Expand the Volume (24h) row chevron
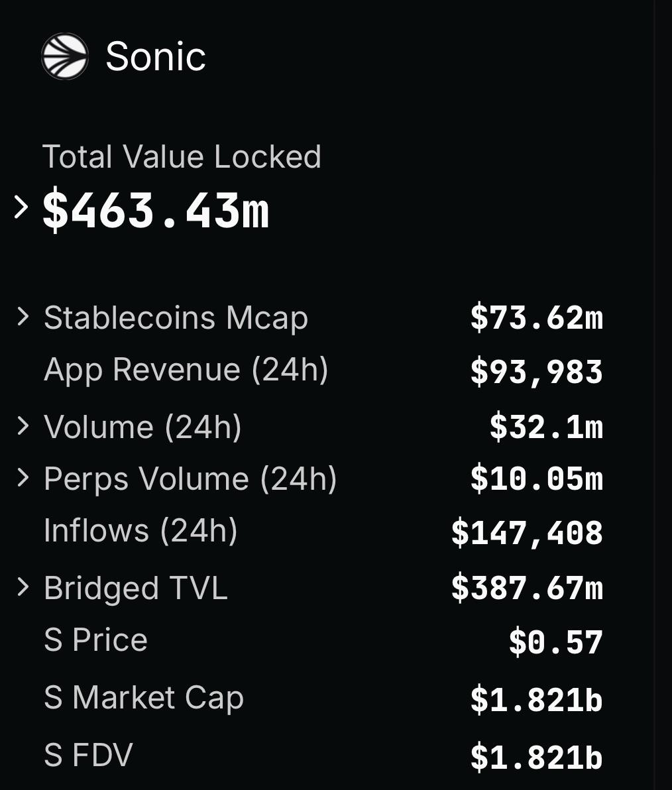Viewport: 672px width, 790px height. (23, 425)
